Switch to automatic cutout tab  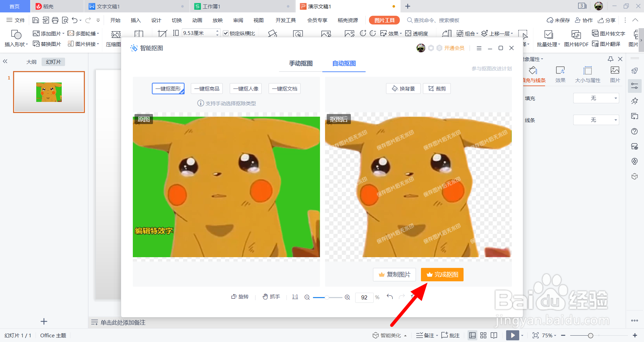click(x=344, y=63)
